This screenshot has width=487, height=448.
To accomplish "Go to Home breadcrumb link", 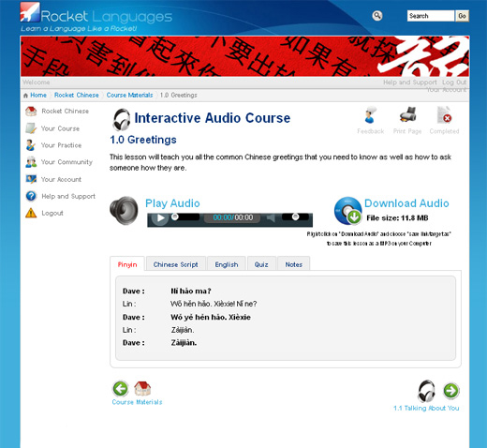I will 38,95.
